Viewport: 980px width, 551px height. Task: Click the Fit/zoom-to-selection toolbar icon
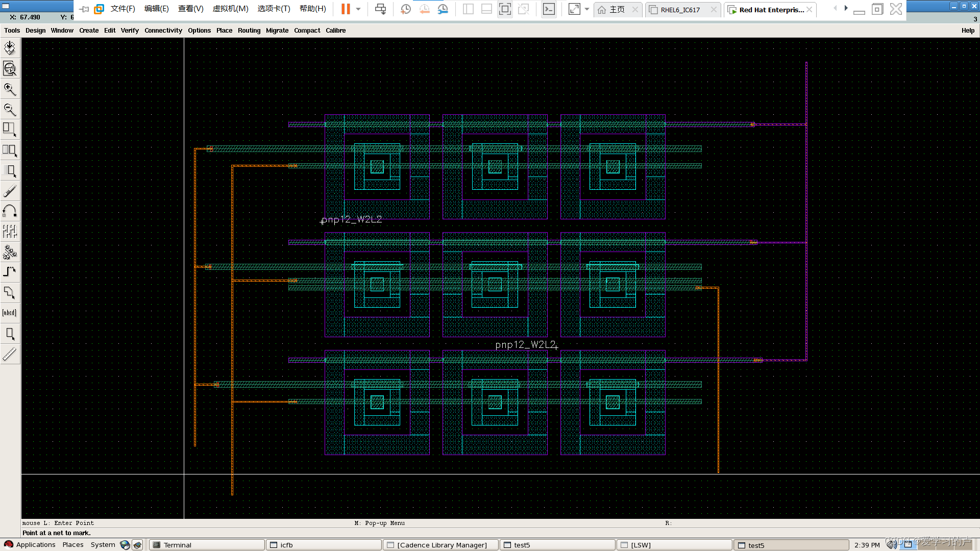coord(10,68)
